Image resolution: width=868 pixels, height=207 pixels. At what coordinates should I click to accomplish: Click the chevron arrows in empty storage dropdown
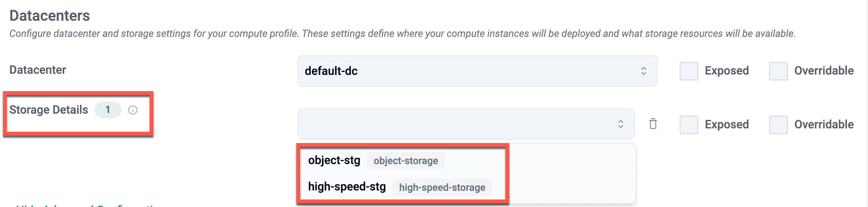tap(621, 124)
